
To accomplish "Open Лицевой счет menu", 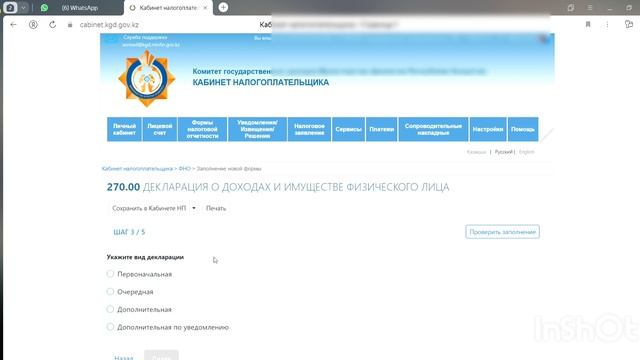I will tap(160, 129).
